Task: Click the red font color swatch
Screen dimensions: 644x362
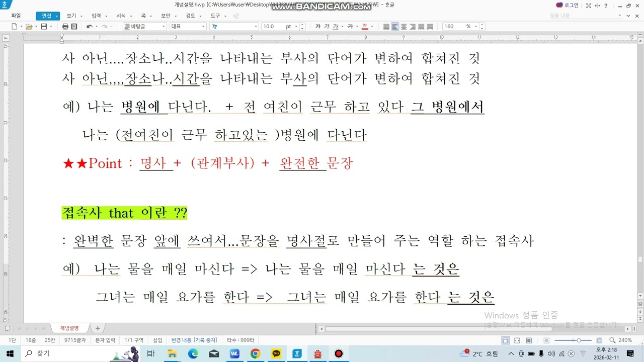Action: point(365,27)
